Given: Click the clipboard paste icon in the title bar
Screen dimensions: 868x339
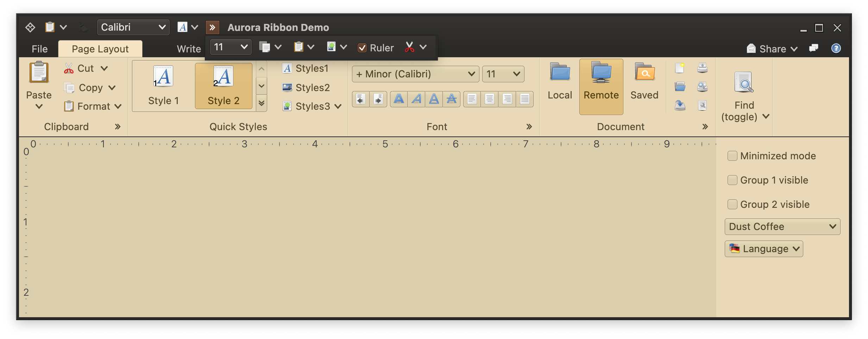Looking at the screenshot, I should pos(50,27).
